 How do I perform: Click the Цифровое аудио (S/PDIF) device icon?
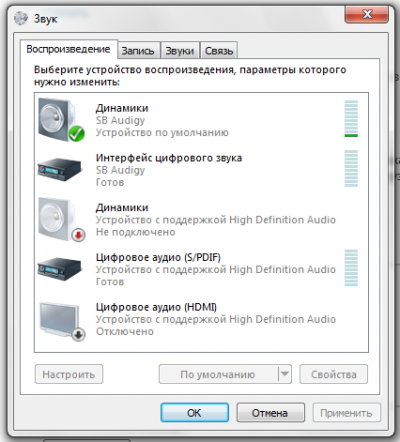[60, 269]
